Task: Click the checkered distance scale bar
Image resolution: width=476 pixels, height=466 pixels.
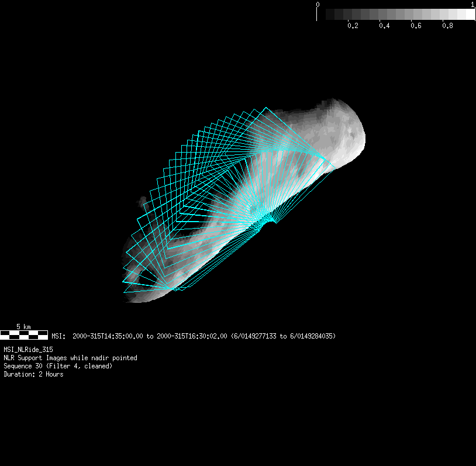Action: [23, 335]
